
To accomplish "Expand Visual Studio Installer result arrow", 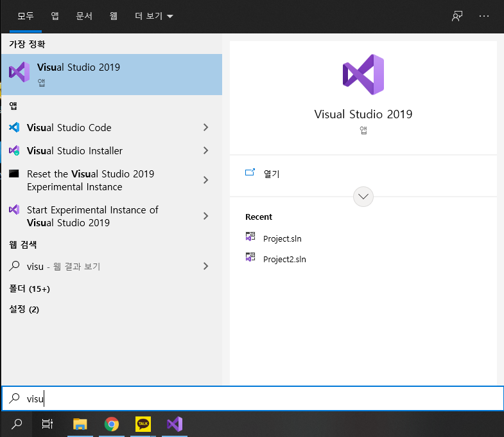I will click(205, 150).
